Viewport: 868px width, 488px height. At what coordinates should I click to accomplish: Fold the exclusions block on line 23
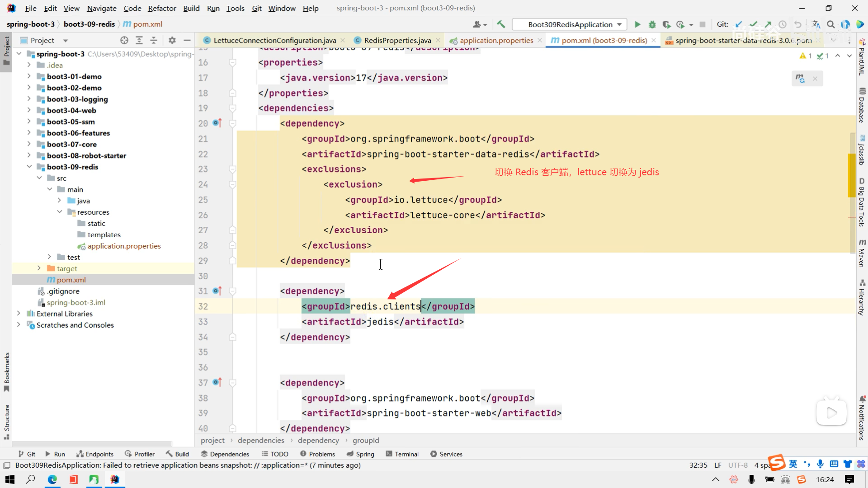(232, 169)
